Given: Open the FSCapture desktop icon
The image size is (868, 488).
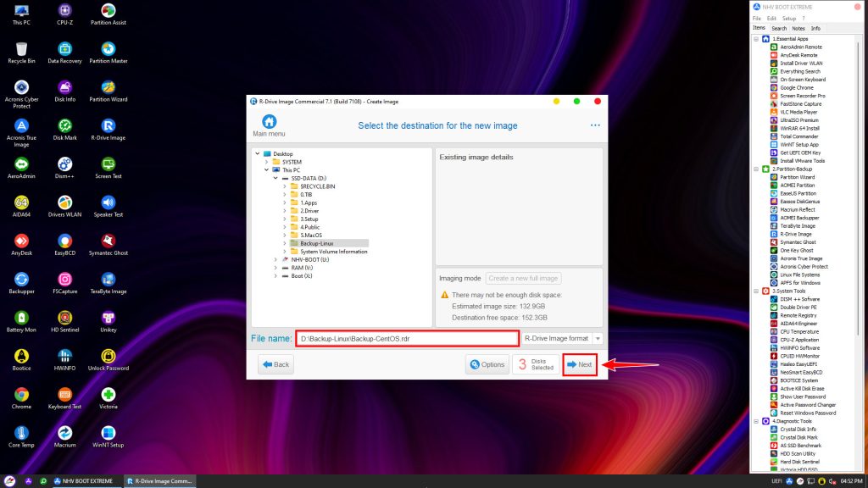Looking at the screenshot, I should click(64, 283).
